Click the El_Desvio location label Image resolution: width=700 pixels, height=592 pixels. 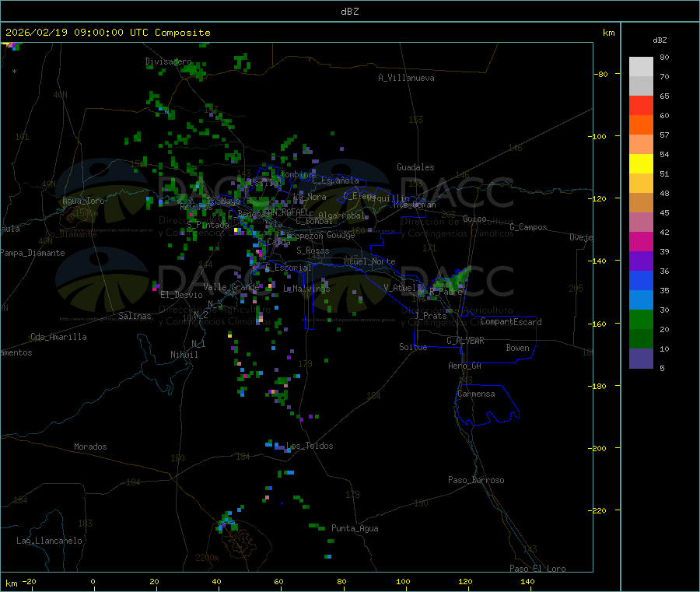(181, 295)
